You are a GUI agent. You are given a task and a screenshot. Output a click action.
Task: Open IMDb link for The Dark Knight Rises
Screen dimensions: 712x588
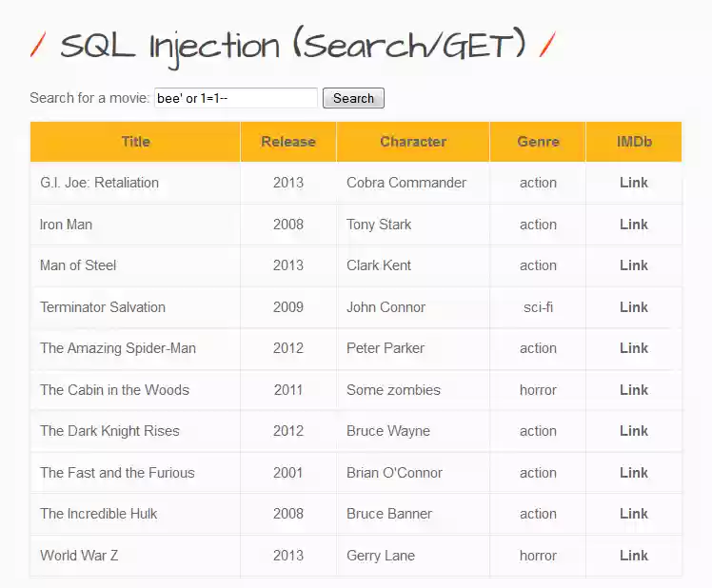pos(633,431)
